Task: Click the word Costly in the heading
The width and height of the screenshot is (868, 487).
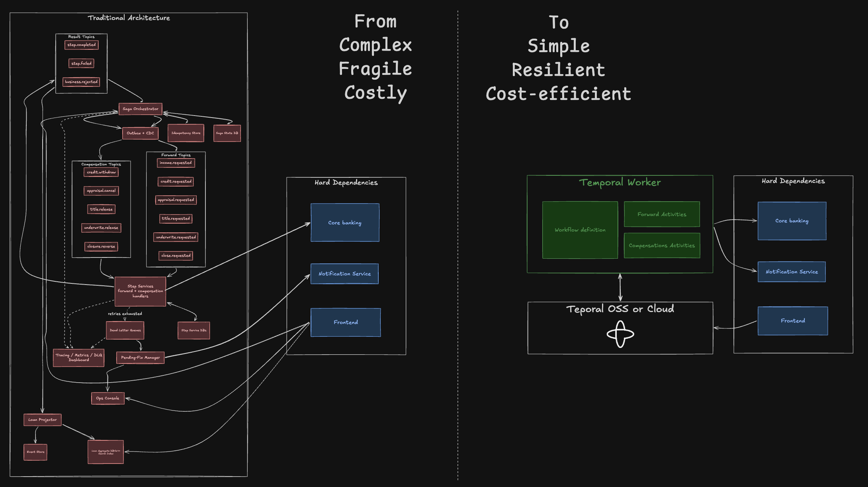Action: point(375,93)
